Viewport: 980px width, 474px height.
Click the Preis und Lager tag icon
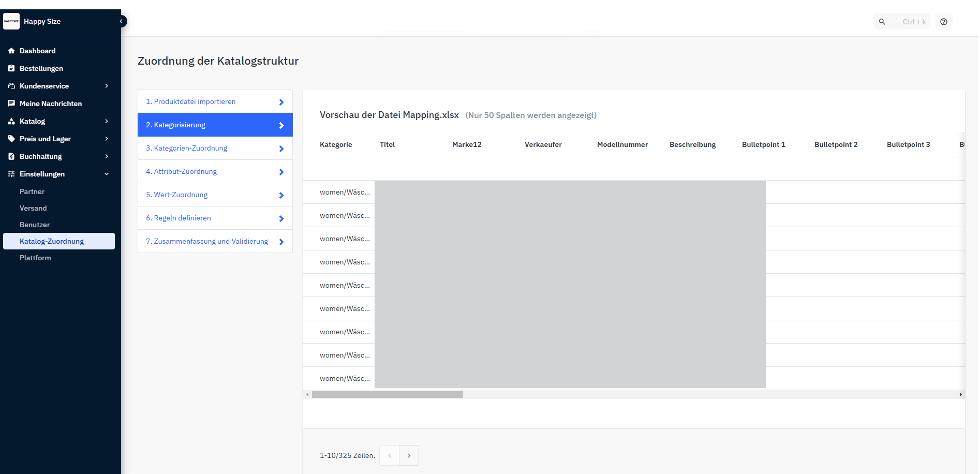(11, 139)
